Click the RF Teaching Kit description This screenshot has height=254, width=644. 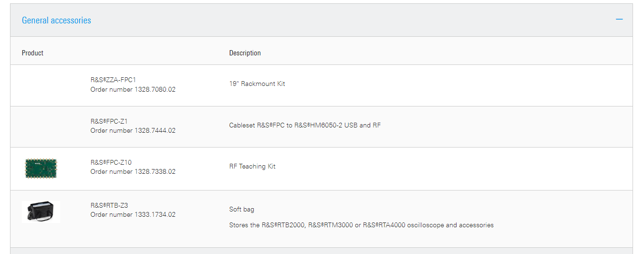[x=252, y=167]
